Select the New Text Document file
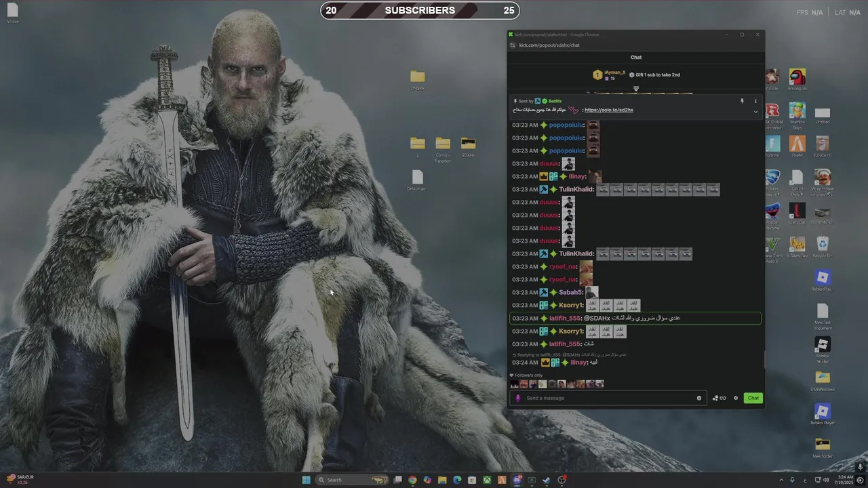The image size is (868, 488). click(x=823, y=317)
